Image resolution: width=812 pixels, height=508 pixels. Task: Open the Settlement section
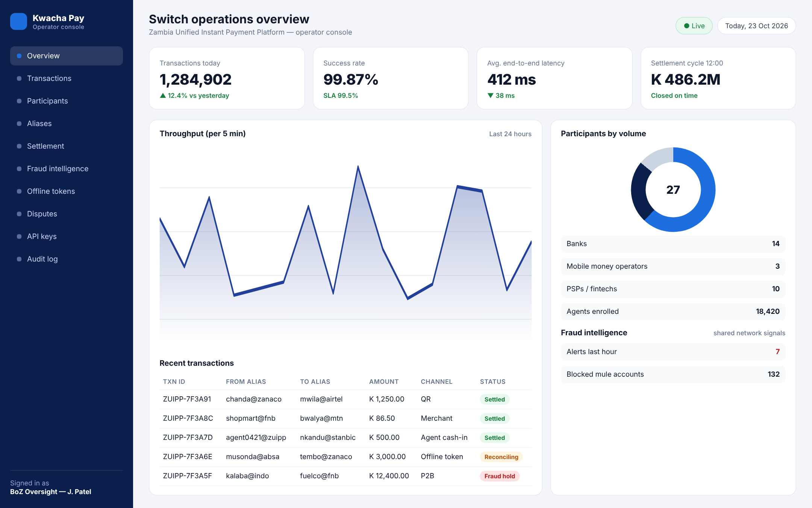pyautogui.click(x=67, y=146)
